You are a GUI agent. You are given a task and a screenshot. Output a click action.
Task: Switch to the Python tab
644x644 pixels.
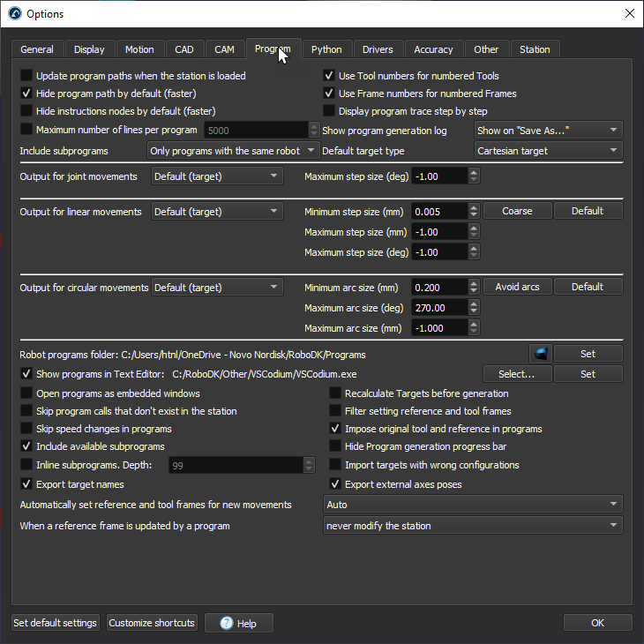tap(326, 49)
